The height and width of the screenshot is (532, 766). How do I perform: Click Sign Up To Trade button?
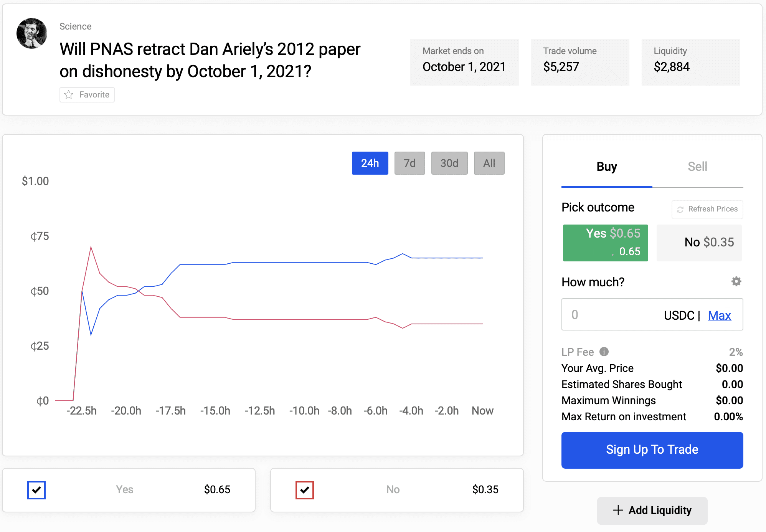(x=652, y=450)
